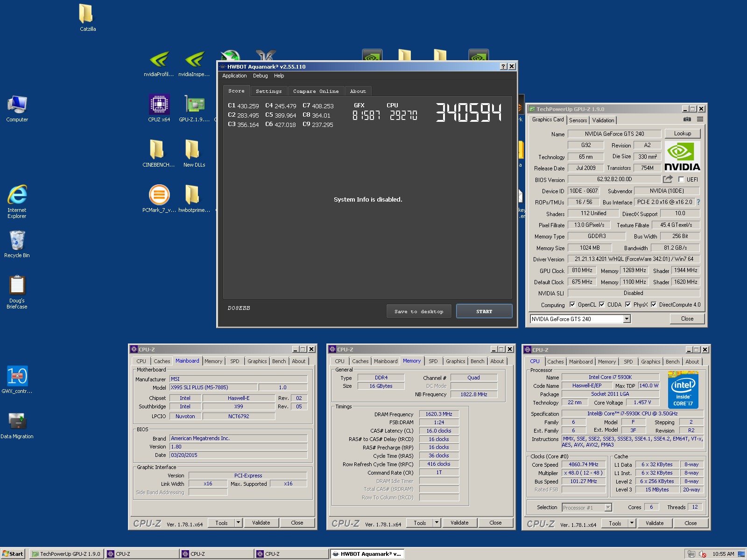The width and height of the screenshot is (747, 560).
Task: Click the 340594 total score display
Action: pyautogui.click(x=469, y=113)
